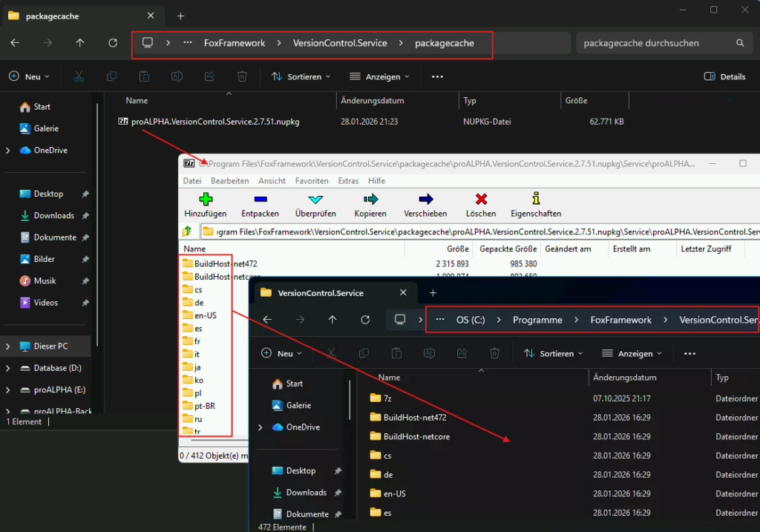Viewport: 760px width, 532px height.
Task: Toggle the Details pane button
Action: pos(724,76)
